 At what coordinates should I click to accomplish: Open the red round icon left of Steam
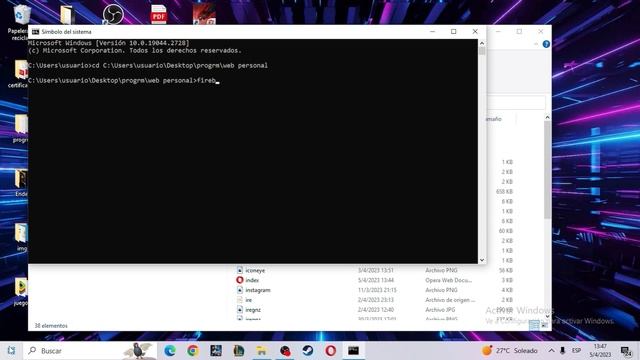[x=285, y=351]
